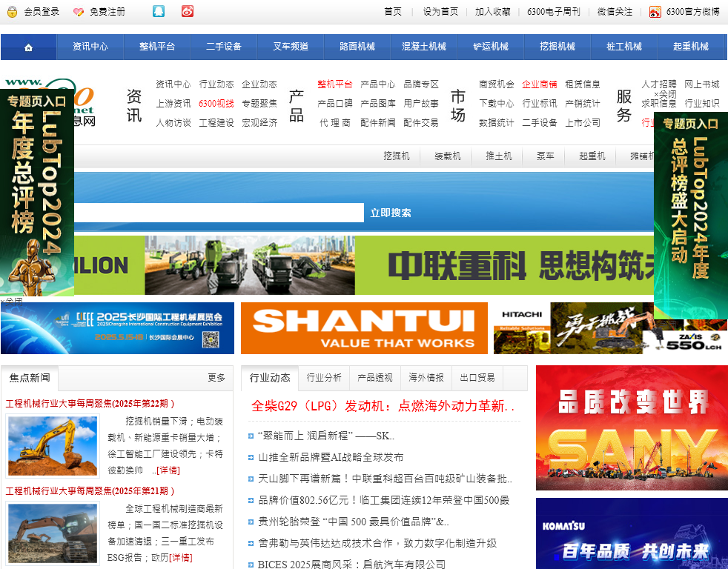Image resolution: width=728 pixels, height=569 pixels.
Task: Open BICES 2025展商风采 article
Action: tap(351, 565)
